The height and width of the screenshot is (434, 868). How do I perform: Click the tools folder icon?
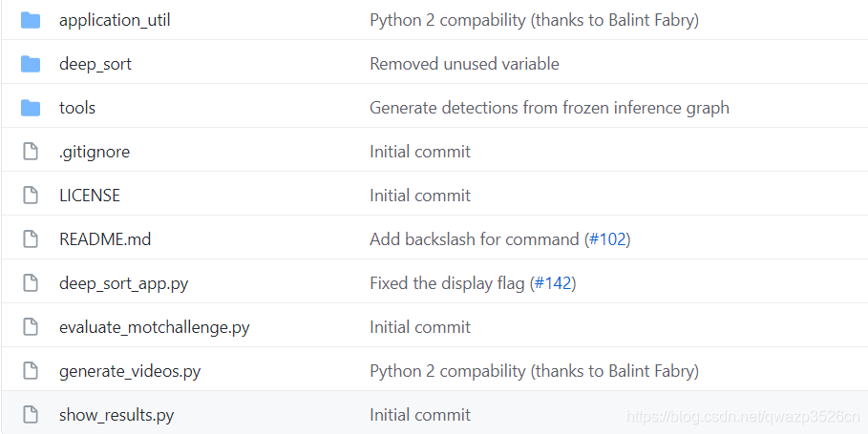pos(31,108)
